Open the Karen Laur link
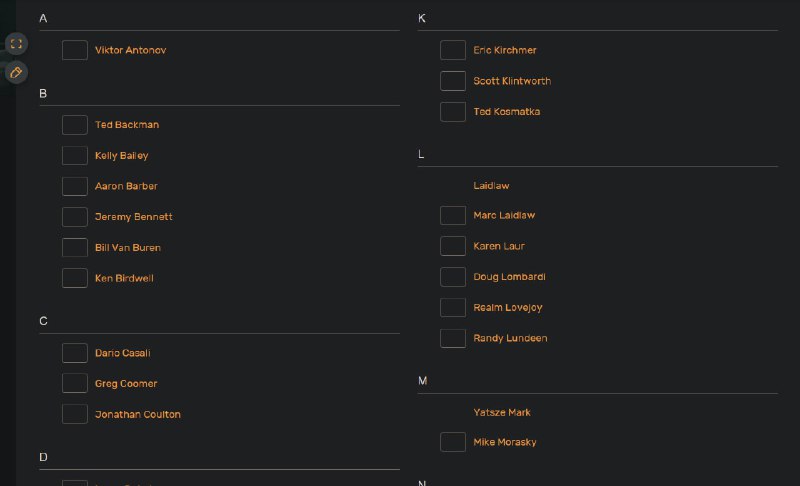Screen dimensions: 800x486 click(x=498, y=246)
